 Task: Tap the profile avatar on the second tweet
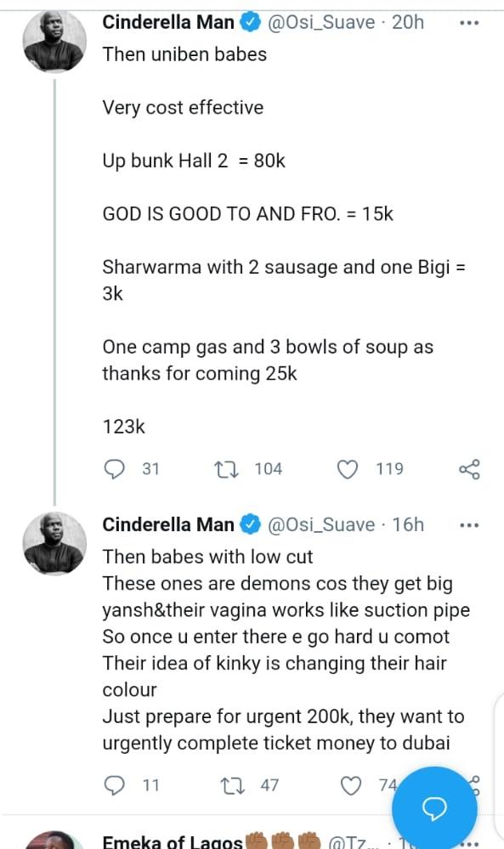[x=54, y=542]
